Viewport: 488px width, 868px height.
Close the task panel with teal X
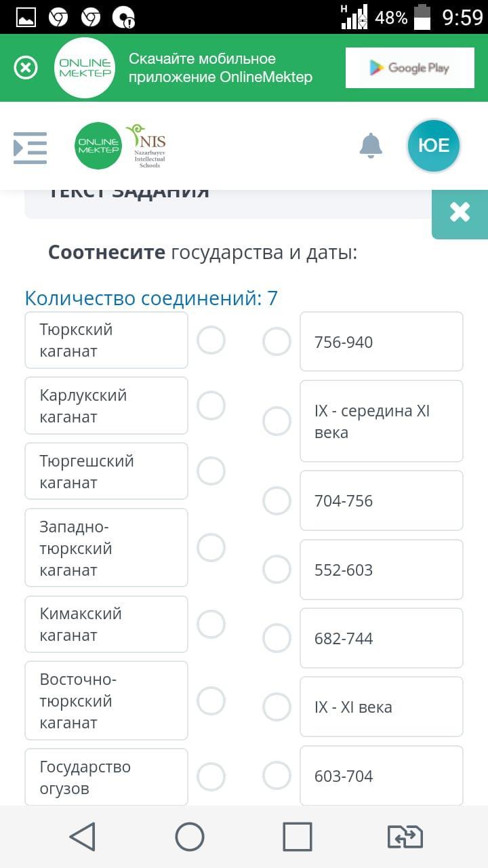460,213
